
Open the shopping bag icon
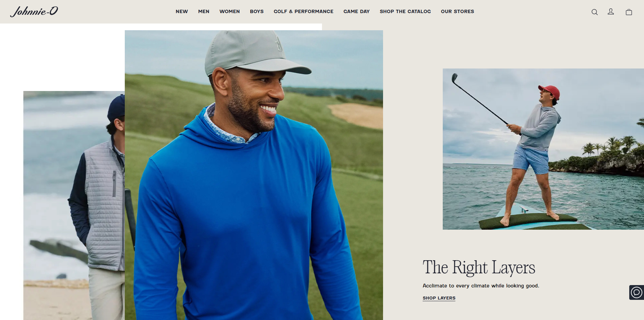[629, 12]
